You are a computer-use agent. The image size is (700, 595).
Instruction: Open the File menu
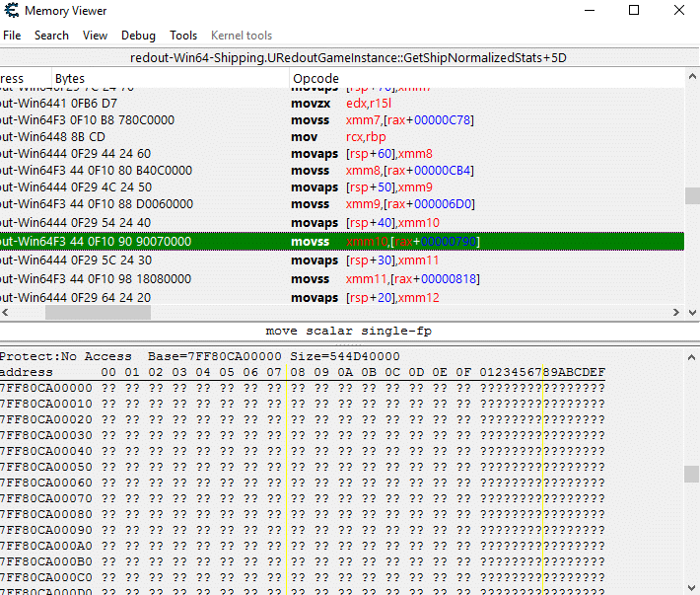12,36
